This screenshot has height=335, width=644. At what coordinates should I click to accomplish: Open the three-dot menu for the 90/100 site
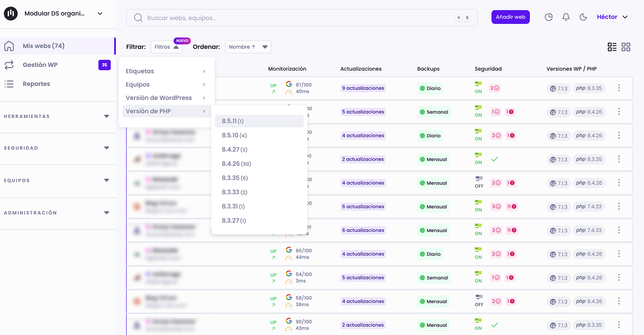(x=619, y=325)
